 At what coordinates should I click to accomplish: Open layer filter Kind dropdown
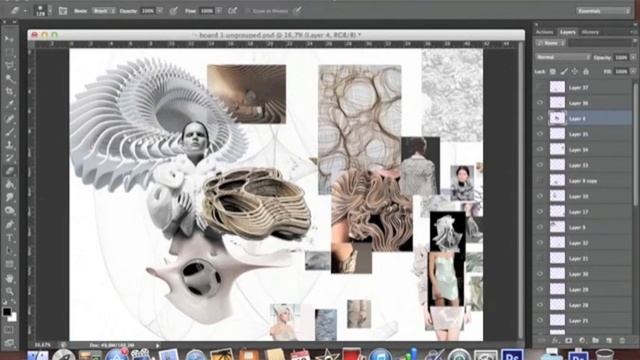[x=551, y=43]
